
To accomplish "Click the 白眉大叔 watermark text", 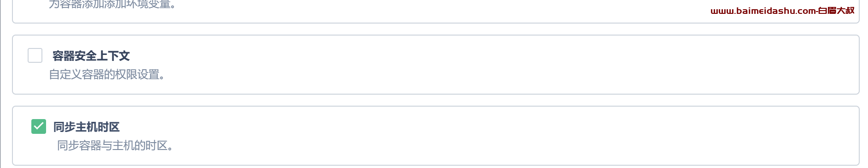I will coord(837,11).
